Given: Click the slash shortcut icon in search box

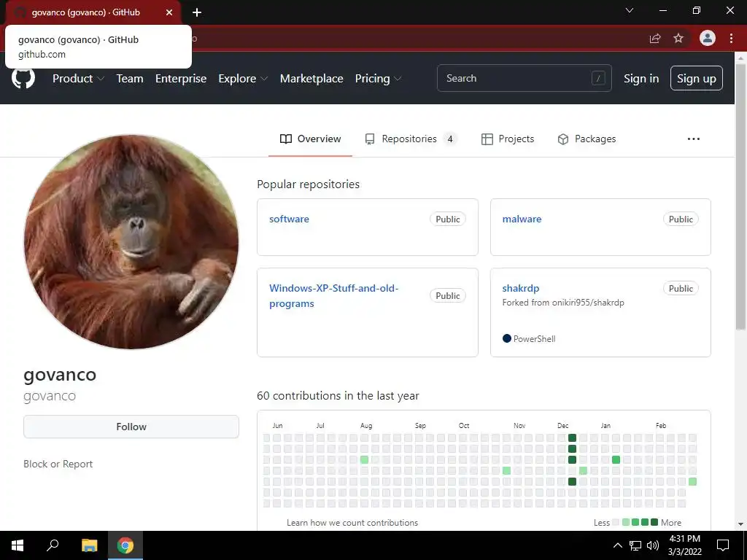Looking at the screenshot, I should click(598, 78).
